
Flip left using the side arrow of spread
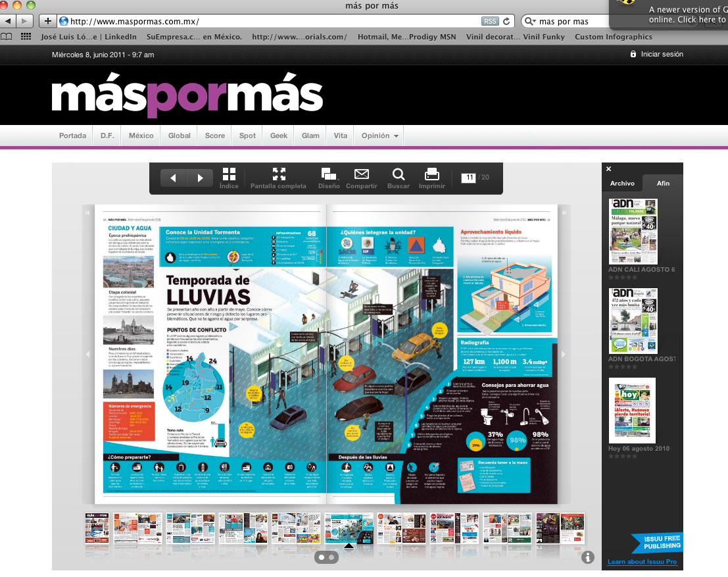87,354
